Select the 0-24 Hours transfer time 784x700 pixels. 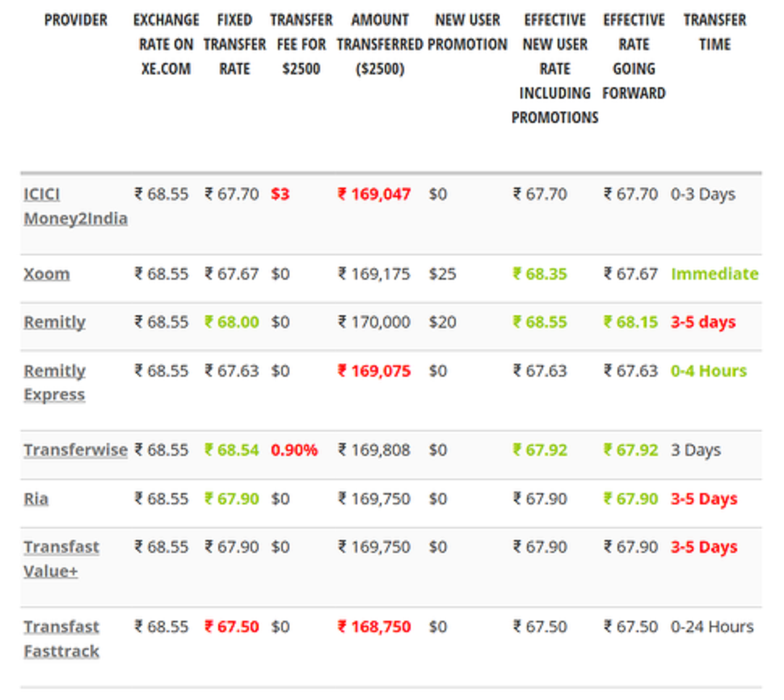coord(712,626)
